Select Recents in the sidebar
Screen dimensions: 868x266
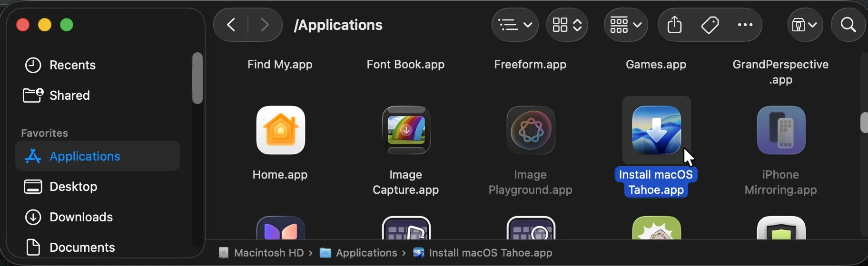point(72,65)
